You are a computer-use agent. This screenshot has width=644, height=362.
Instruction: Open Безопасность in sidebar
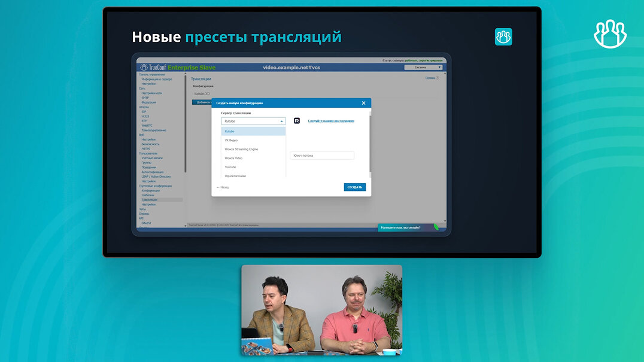150,144
